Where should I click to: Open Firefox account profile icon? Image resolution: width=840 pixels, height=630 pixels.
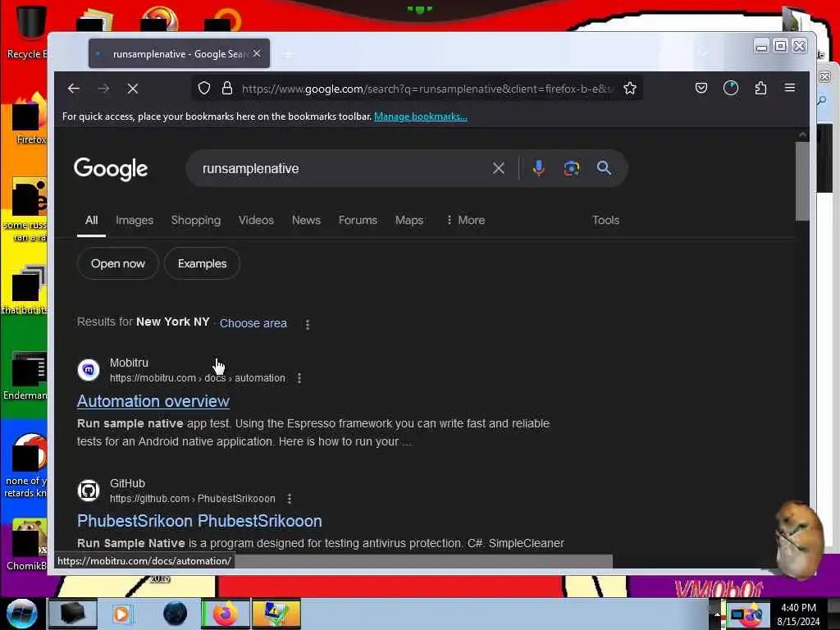(x=731, y=88)
